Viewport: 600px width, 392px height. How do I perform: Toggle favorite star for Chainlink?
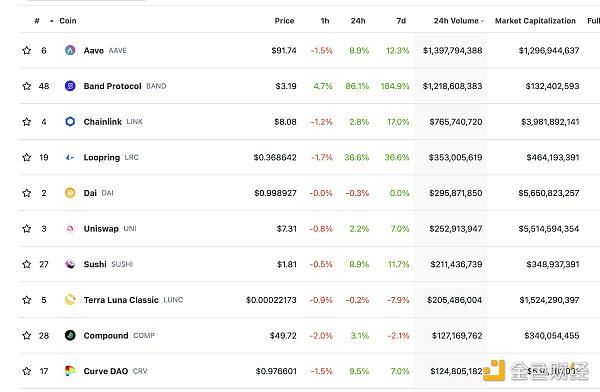[26, 121]
